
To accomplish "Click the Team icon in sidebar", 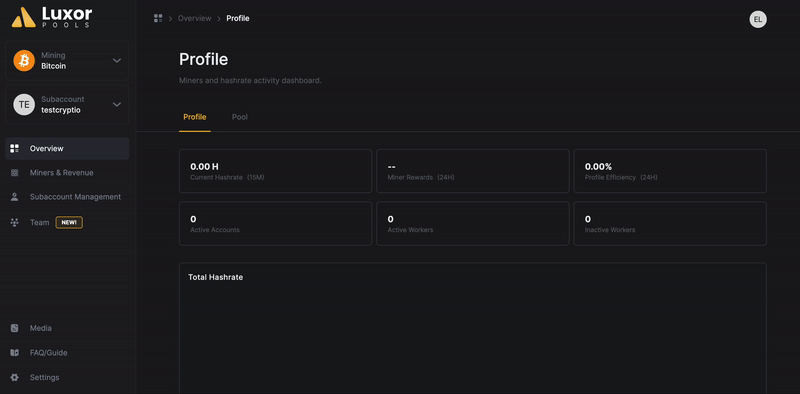I will click(15, 223).
